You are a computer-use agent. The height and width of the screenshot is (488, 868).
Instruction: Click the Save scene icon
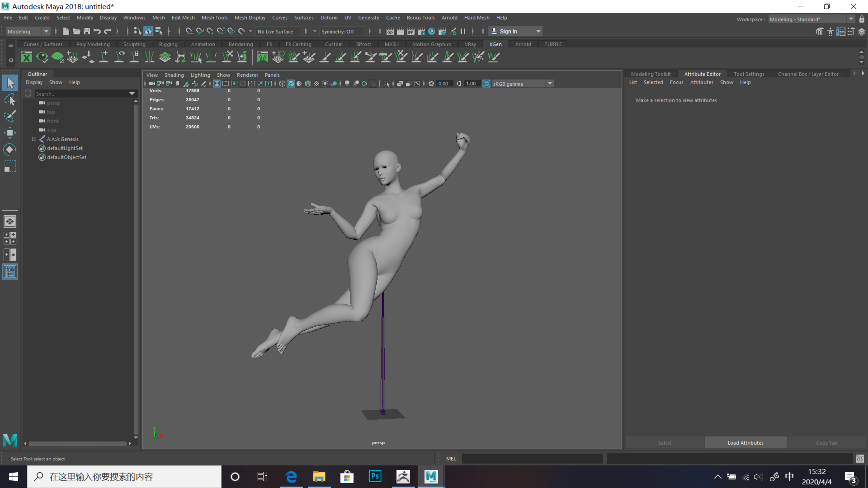[87, 31]
